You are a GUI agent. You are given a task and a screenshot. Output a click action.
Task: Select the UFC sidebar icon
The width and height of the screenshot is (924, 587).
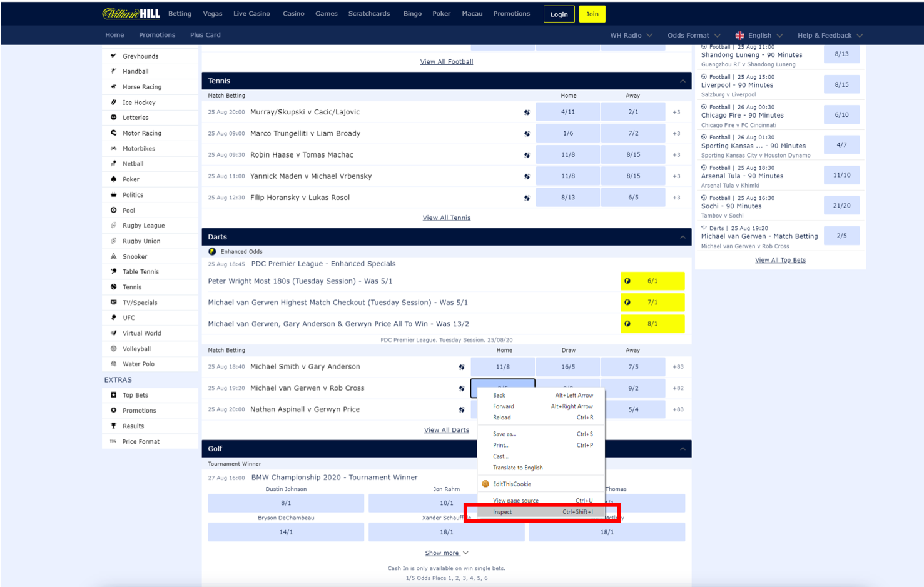tap(113, 318)
